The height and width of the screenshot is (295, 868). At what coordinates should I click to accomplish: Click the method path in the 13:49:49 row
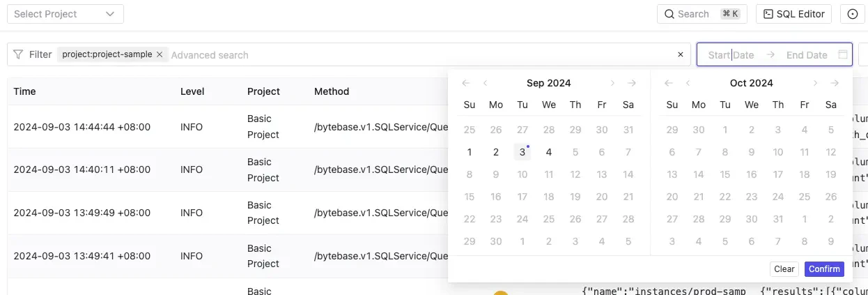pos(381,213)
